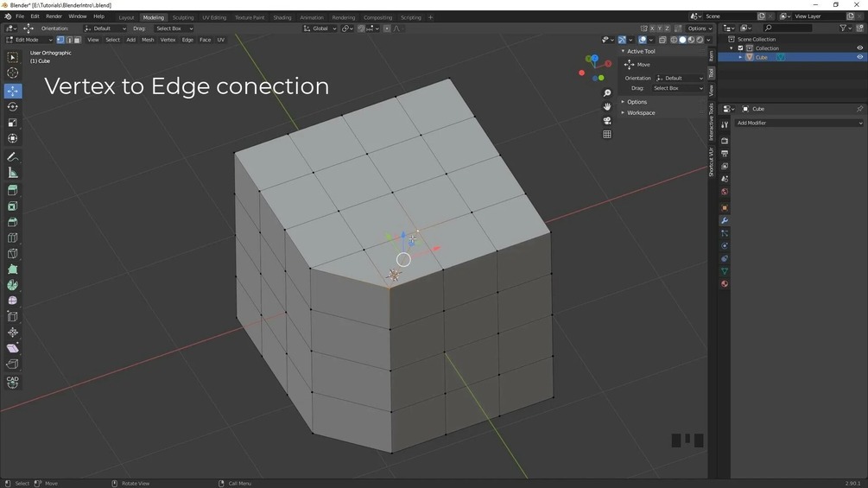
Task: Open the Vertex menu
Action: [168, 40]
